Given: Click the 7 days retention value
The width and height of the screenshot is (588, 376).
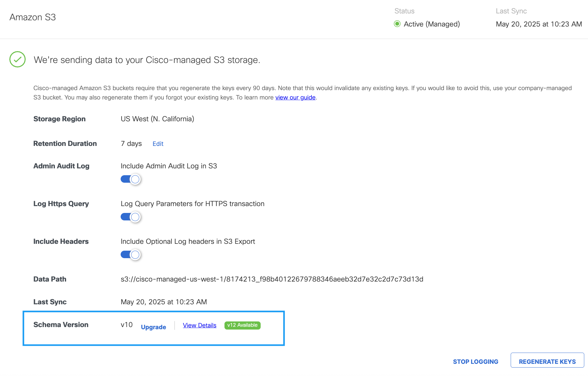Looking at the screenshot, I should pos(131,143).
